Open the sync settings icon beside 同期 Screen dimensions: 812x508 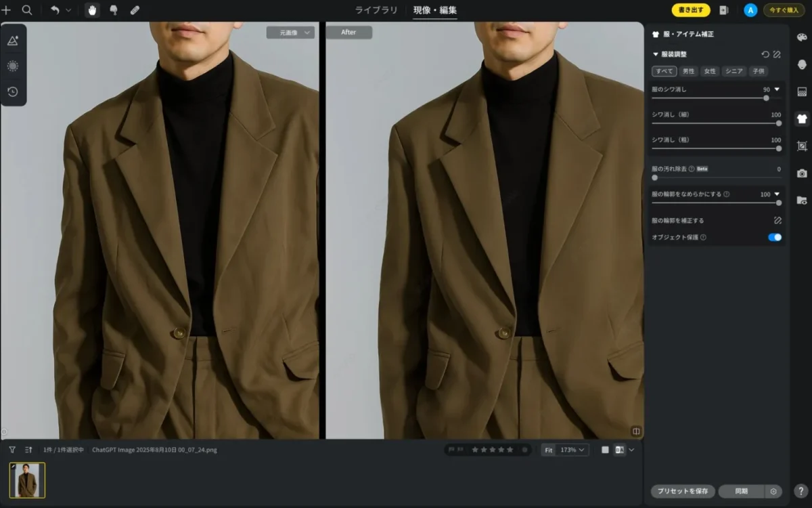(x=773, y=491)
